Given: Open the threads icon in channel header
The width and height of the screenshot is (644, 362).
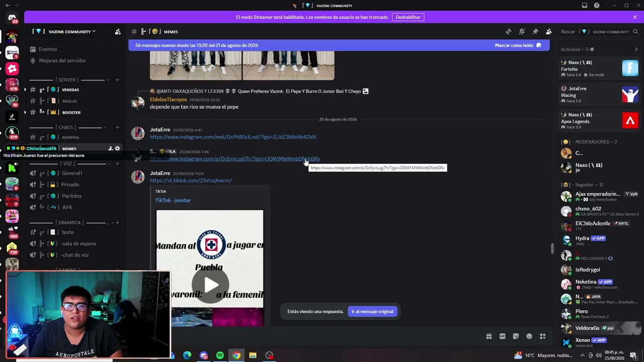Looking at the screenshot, I should pyautogui.click(x=508, y=32).
